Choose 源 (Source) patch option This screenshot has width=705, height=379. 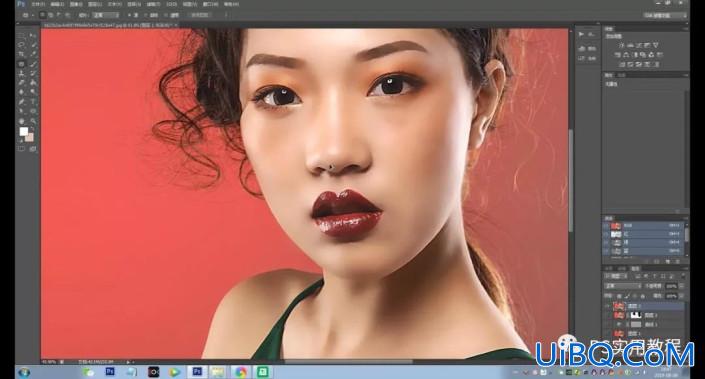pos(134,15)
